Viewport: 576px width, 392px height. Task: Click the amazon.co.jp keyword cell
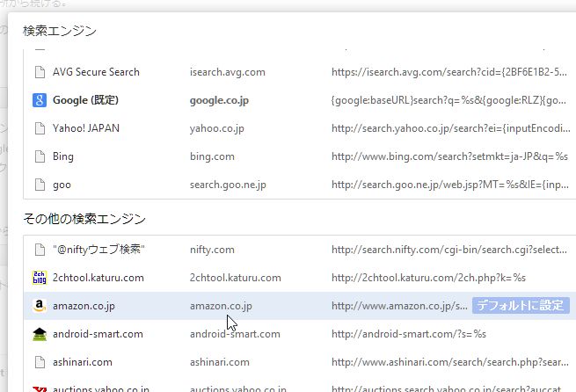tap(221, 306)
